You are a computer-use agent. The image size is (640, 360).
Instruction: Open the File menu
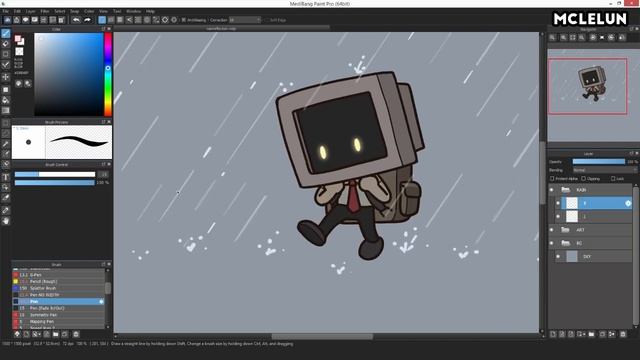coord(5,11)
